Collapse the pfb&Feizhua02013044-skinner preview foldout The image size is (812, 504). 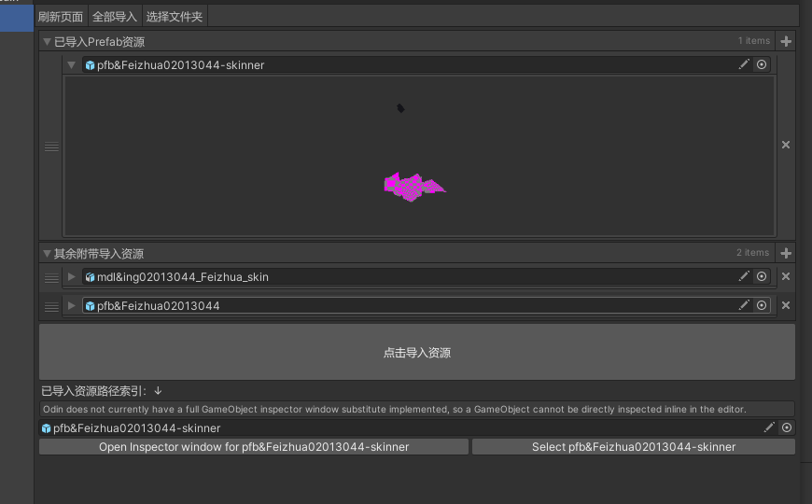tap(72, 64)
